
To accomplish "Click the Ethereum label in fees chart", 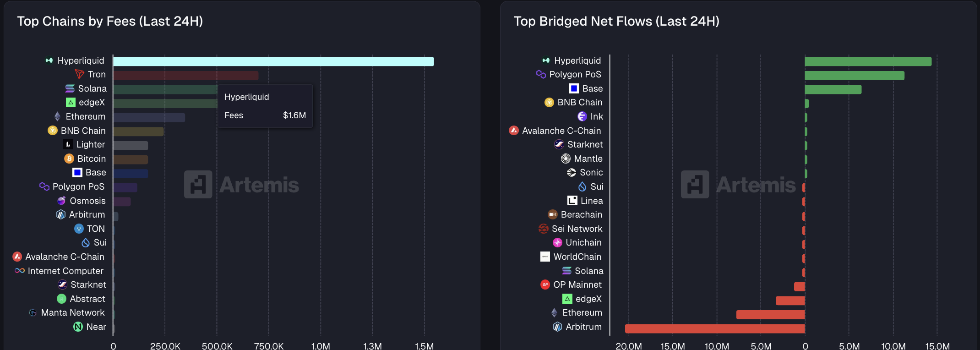I will pos(85,116).
